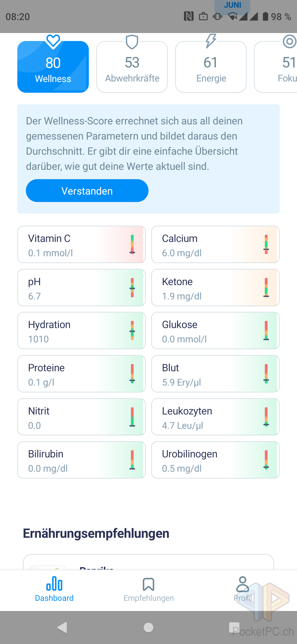Tap the pH range indicator bar
Image resolution: width=297 pixels, height=644 pixels.
coord(132,288)
